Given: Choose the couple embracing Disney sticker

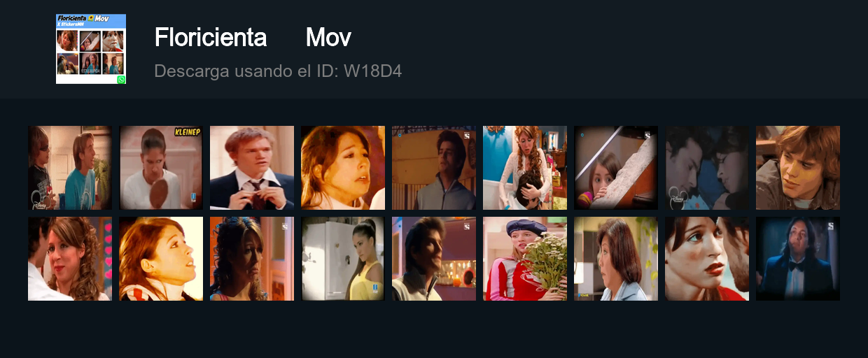Looking at the screenshot, I should (707, 168).
